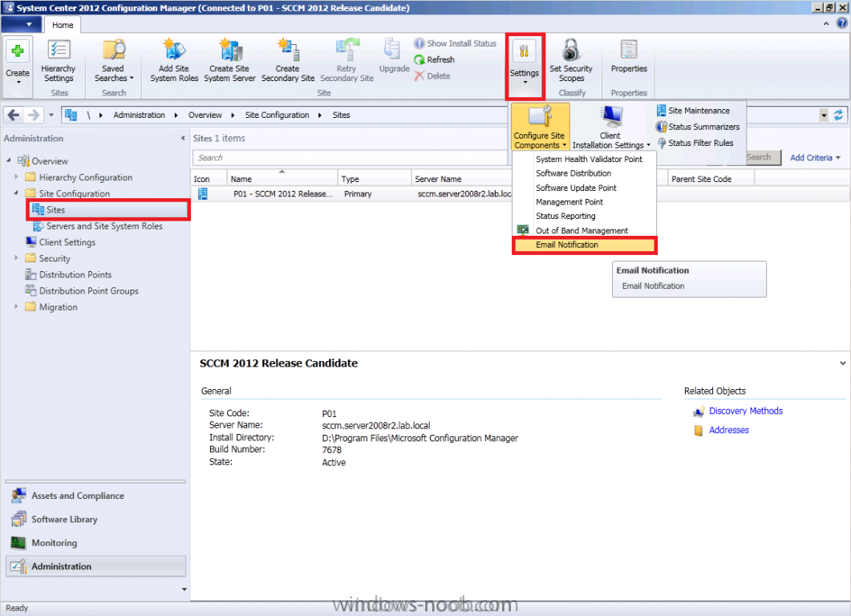The image size is (851, 616).
Task: Click Create Secondary Site
Action: [x=288, y=61]
